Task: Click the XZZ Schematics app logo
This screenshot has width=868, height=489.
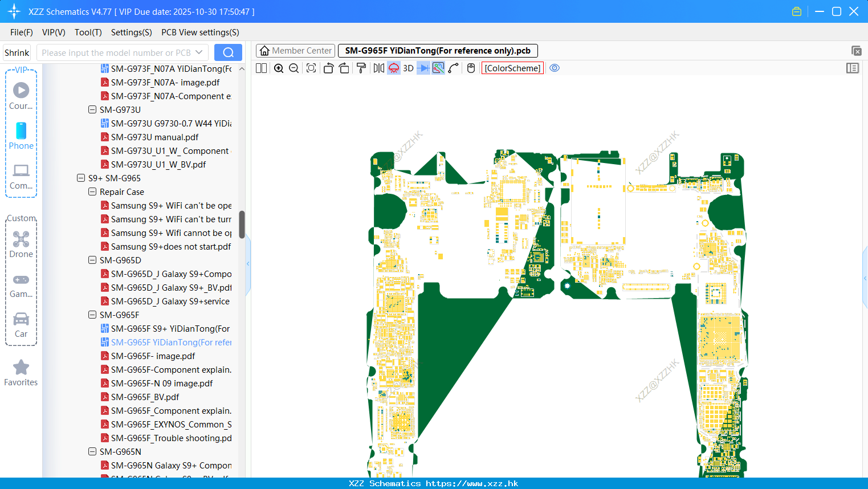Action: click(14, 11)
